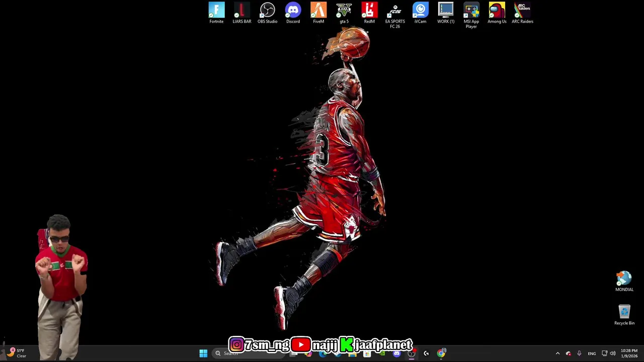
Task: Open Discord from the taskbar
Action: tap(396, 353)
